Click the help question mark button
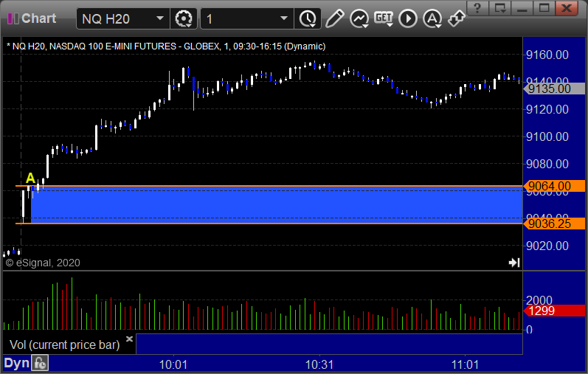The image size is (588, 374). point(477,7)
